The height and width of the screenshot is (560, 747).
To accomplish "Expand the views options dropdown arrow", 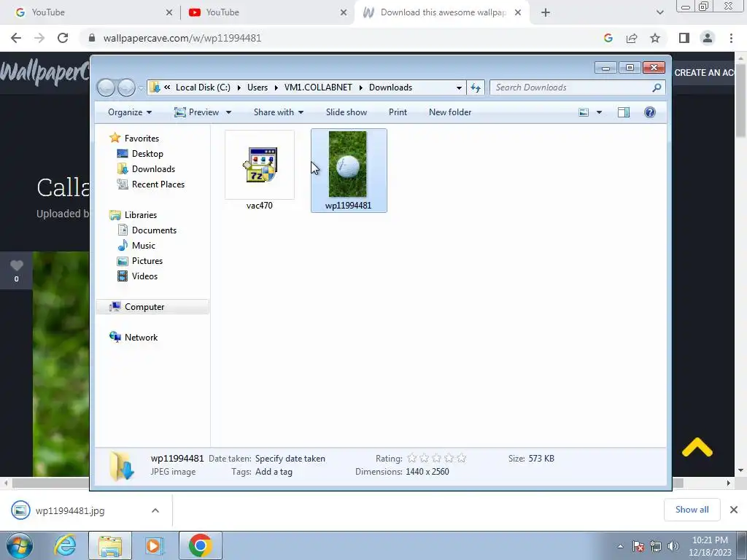I will (x=600, y=112).
